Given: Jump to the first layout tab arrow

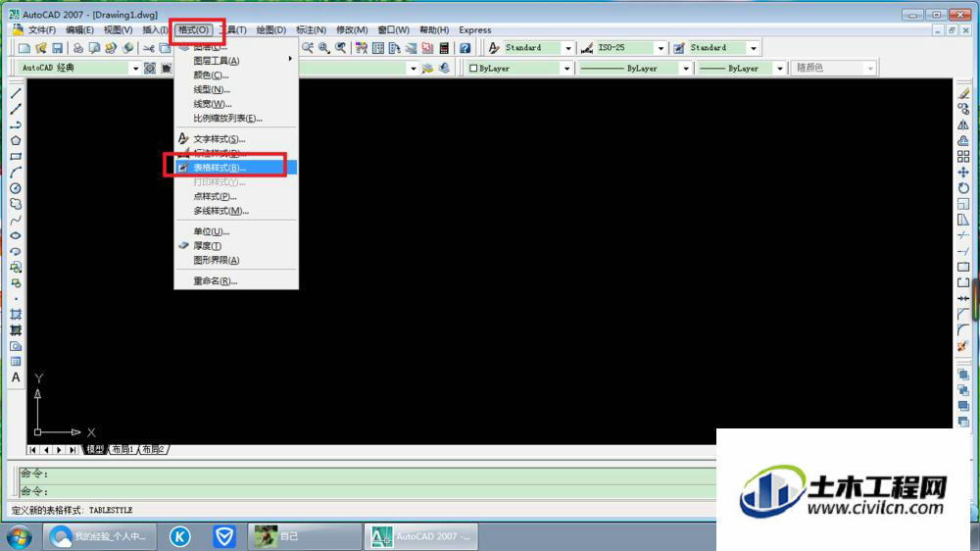Looking at the screenshot, I should pos(32,450).
